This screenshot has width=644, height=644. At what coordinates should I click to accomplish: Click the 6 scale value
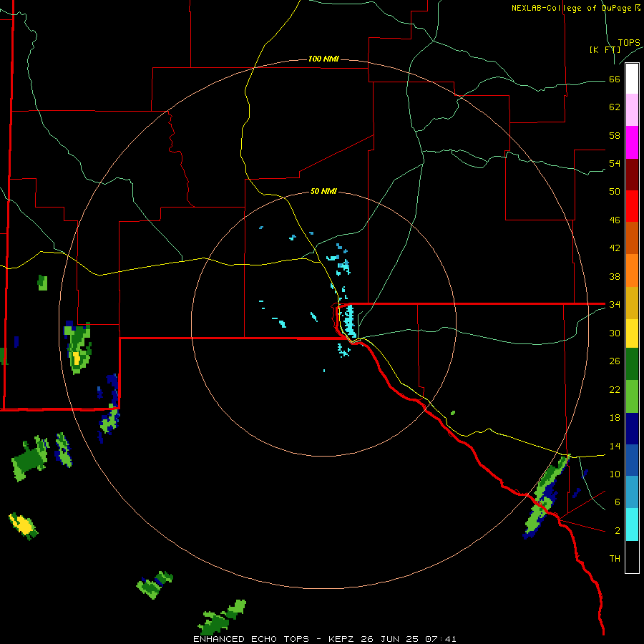[x=618, y=502]
